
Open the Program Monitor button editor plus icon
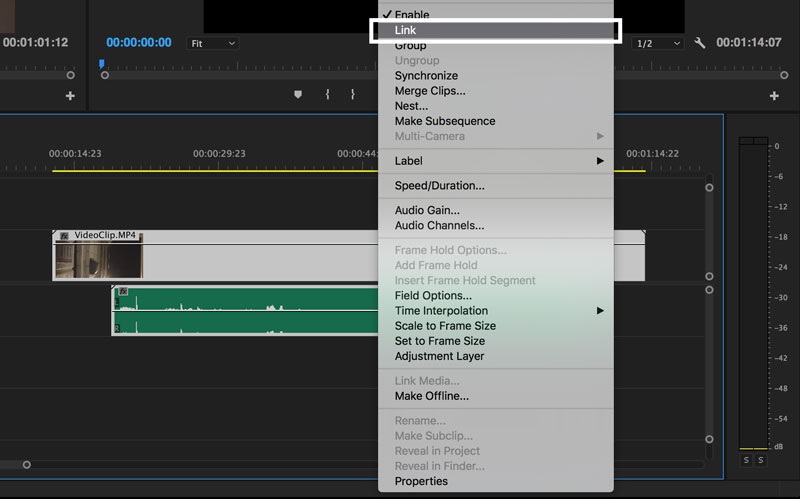point(773,96)
